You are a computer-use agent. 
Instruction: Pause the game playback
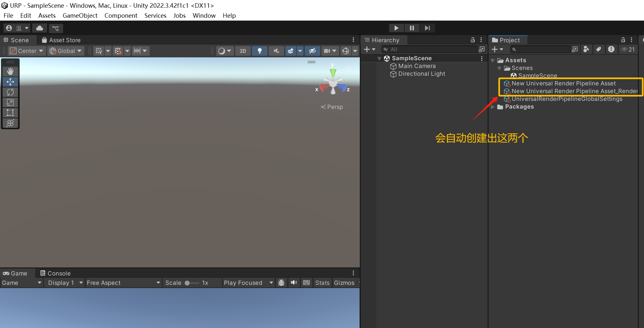coord(412,28)
